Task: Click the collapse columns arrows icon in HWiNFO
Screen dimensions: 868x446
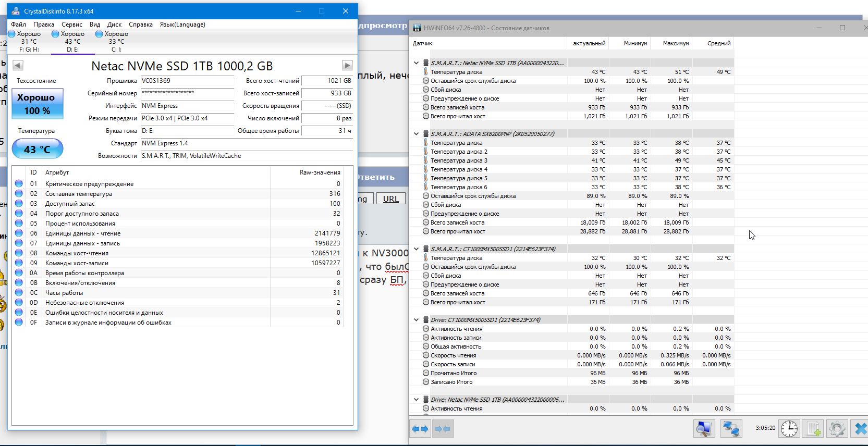Action: point(443,429)
